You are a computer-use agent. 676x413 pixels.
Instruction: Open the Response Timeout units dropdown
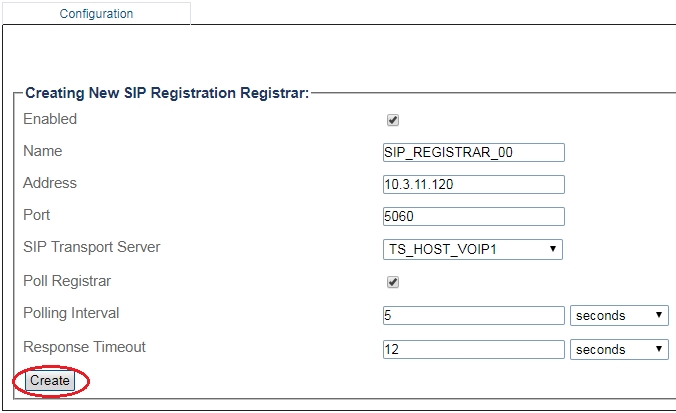pos(619,350)
